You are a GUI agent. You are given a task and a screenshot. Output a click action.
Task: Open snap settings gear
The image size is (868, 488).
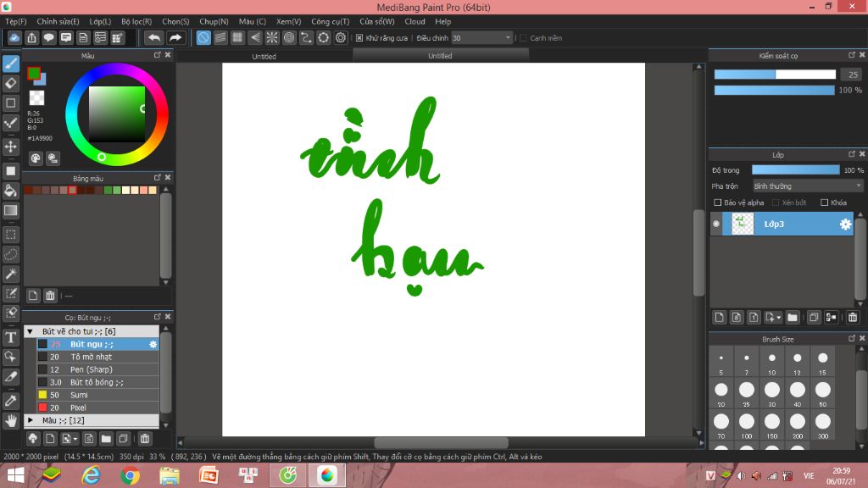click(341, 37)
